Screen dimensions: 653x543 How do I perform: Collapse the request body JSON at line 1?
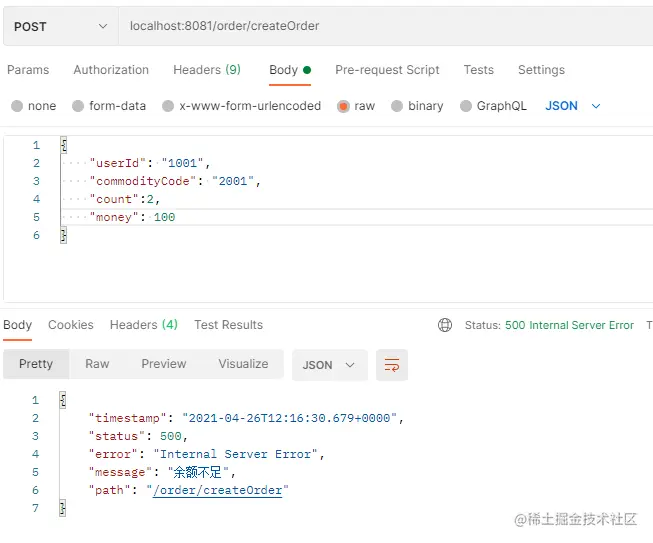(x=63, y=145)
